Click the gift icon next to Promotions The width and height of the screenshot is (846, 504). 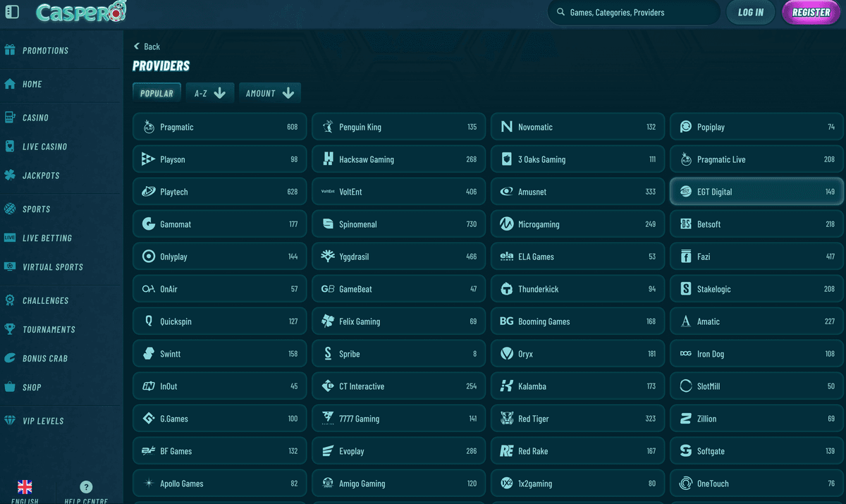[10, 50]
